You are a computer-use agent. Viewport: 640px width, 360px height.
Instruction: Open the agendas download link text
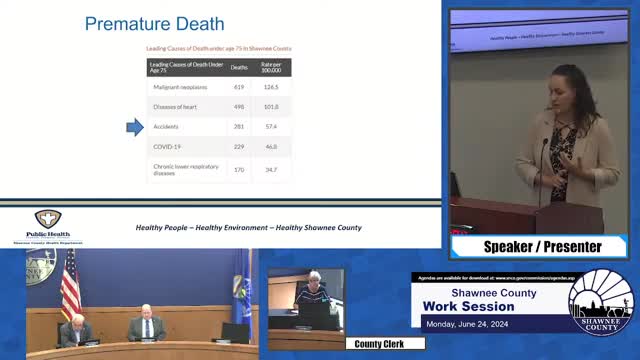click(496, 278)
